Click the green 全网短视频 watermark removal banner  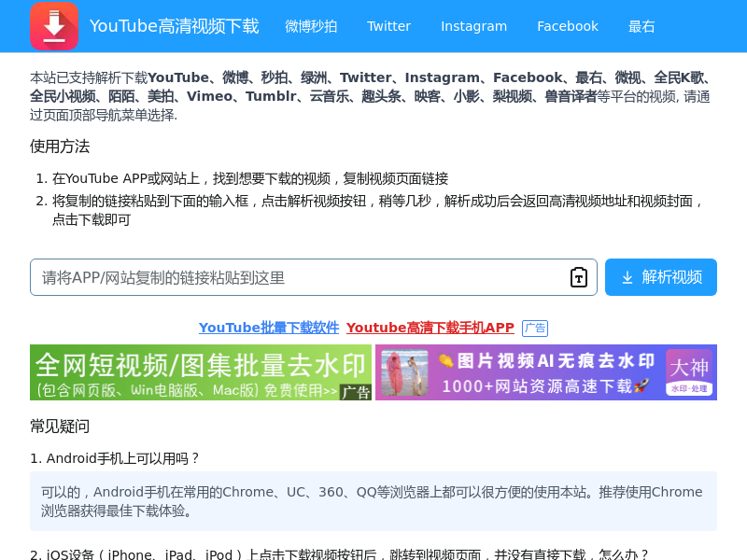coord(187,372)
